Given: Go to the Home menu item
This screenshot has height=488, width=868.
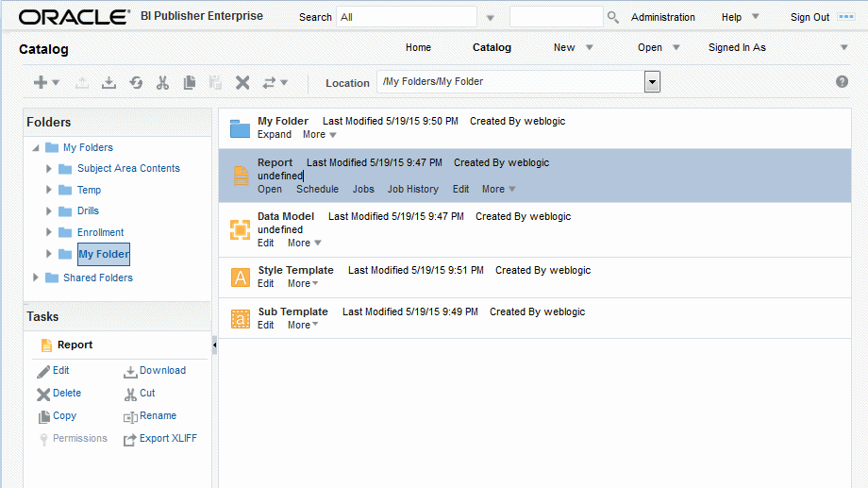Looking at the screenshot, I should tap(418, 47).
